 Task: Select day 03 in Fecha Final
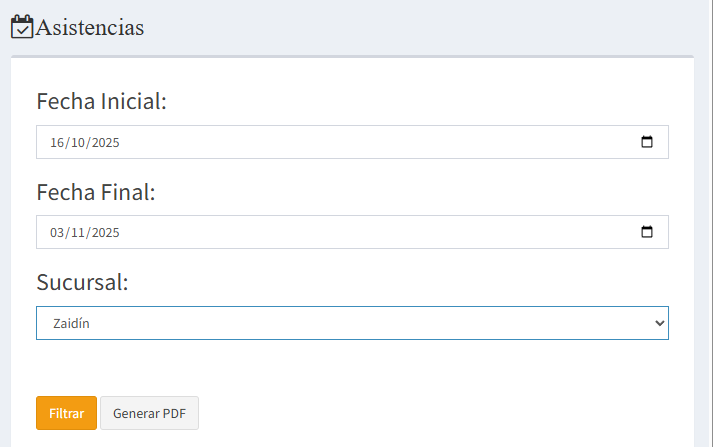click(x=58, y=233)
